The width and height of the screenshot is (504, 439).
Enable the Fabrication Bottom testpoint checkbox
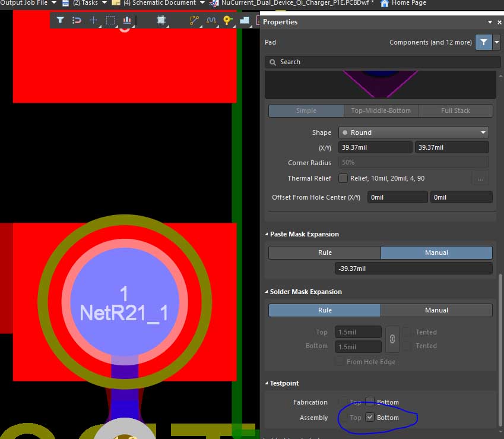click(370, 402)
